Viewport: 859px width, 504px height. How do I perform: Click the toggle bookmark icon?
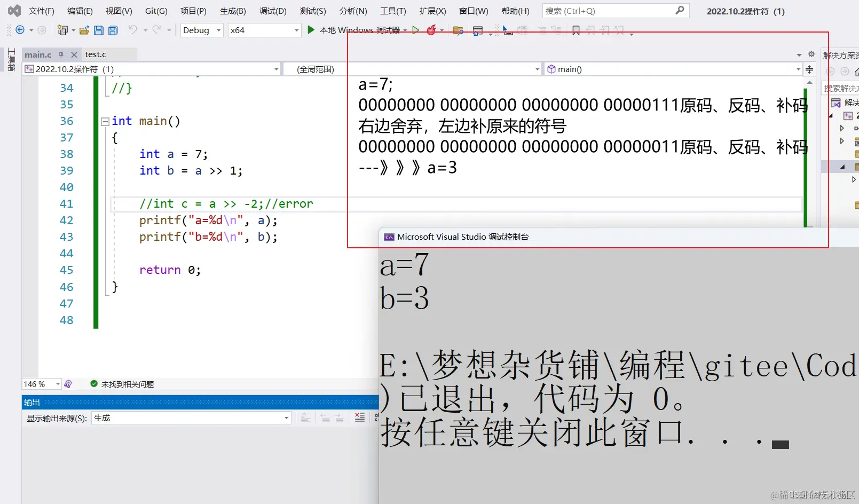[576, 30]
